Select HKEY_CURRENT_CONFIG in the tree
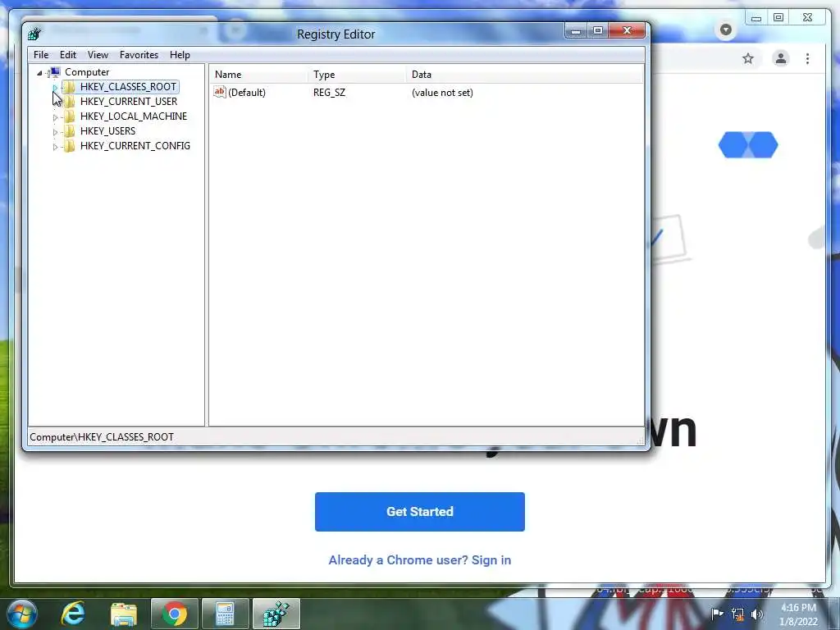 [135, 146]
